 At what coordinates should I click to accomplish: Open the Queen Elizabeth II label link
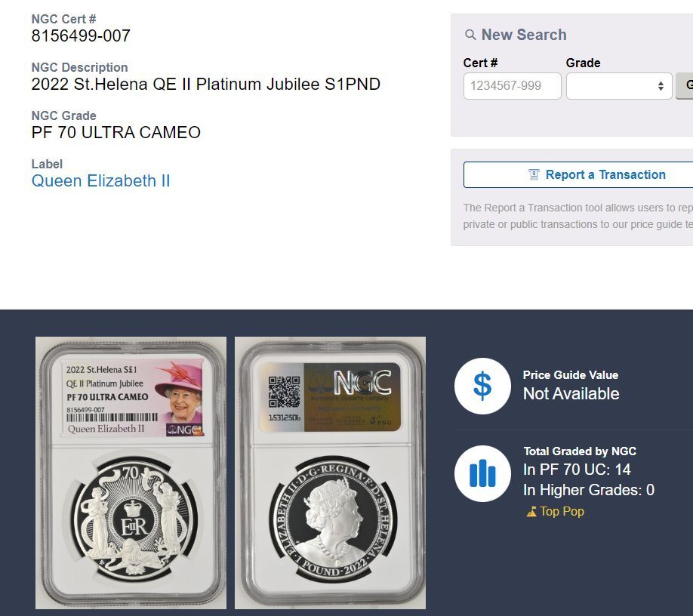pos(100,180)
